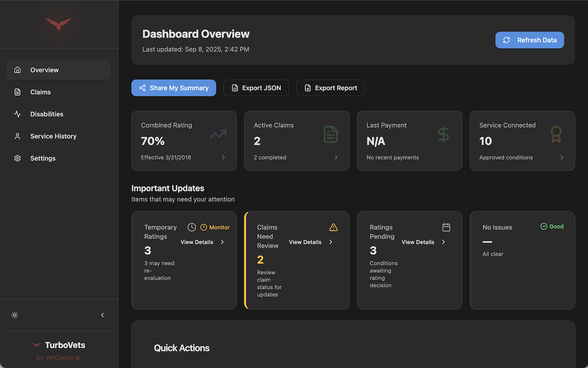588x368 pixels.
Task: Click the Last Payment N/A card
Action: pyautogui.click(x=409, y=141)
